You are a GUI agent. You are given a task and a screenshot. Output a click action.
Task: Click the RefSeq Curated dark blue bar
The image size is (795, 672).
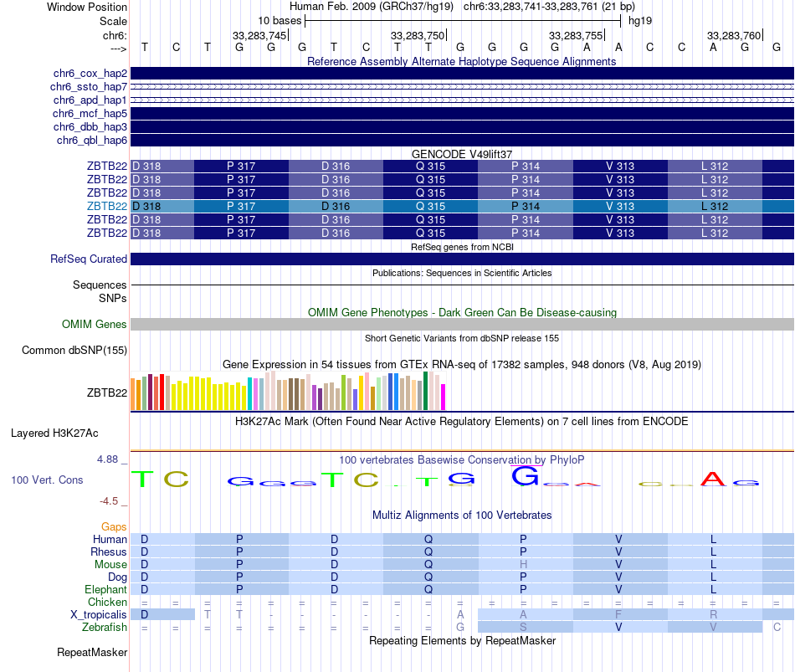coord(462,259)
